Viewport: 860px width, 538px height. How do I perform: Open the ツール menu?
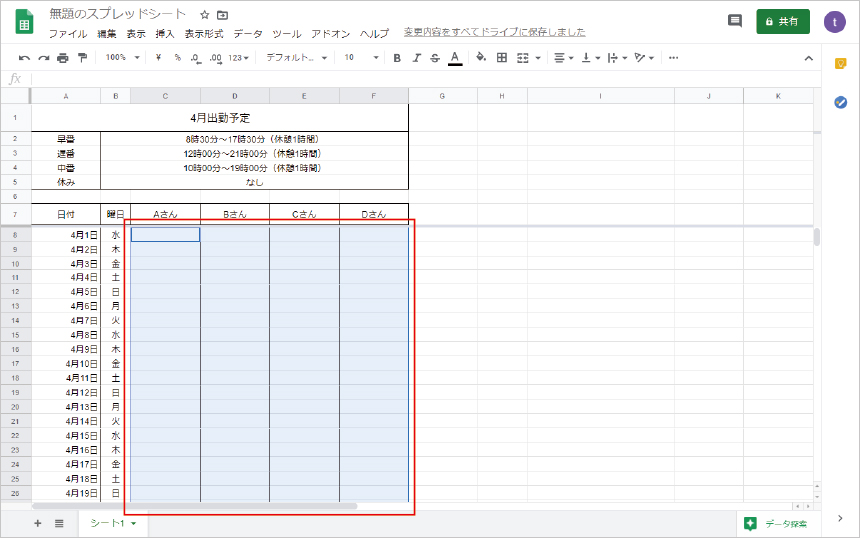(x=287, y=33)
